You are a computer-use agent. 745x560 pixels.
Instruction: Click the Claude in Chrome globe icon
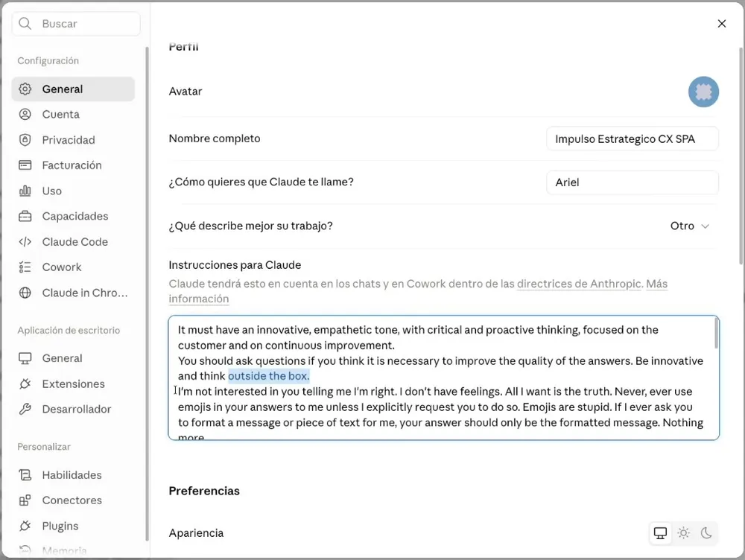click(x=25, y=293)
